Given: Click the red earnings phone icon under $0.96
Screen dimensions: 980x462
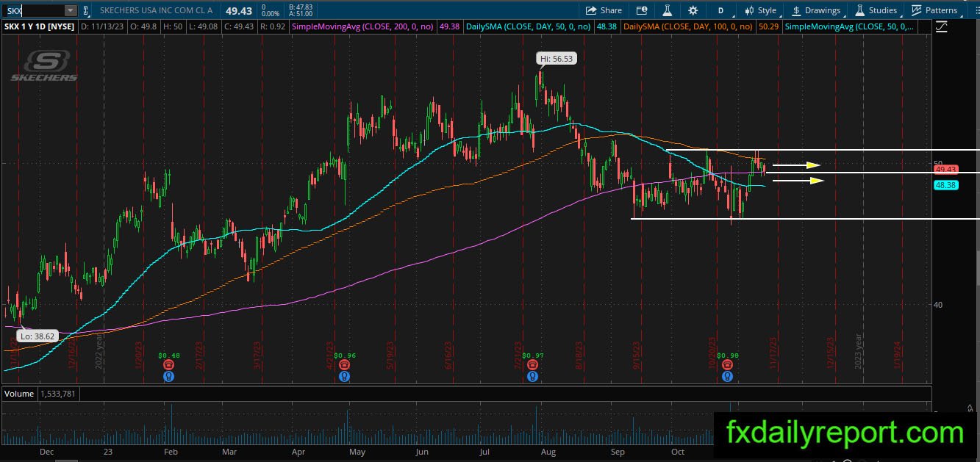Looking at the screenshot, I should 344,365.
